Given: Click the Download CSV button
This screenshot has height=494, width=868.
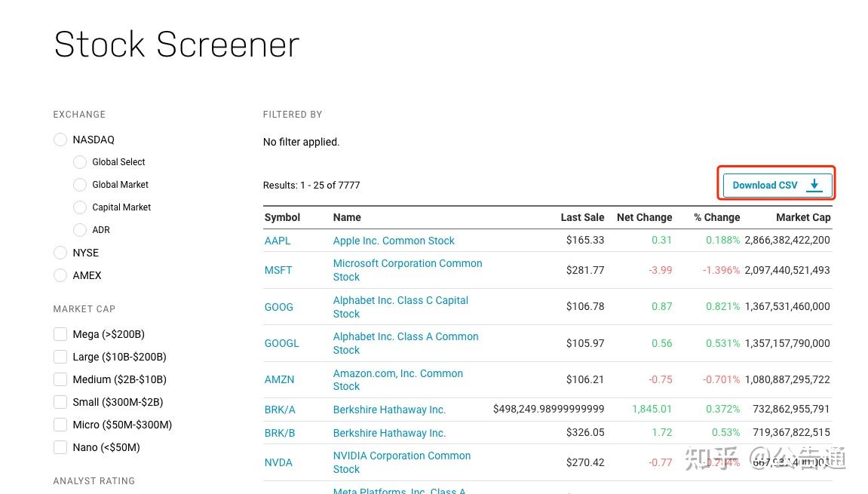Looking at the screenshot, I should click(778, 185).
